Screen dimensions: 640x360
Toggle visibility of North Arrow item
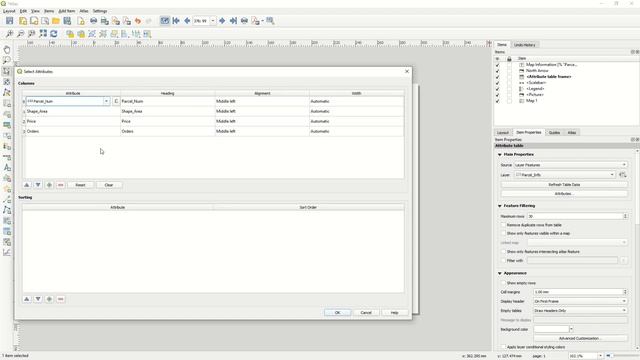coord(497,71)
